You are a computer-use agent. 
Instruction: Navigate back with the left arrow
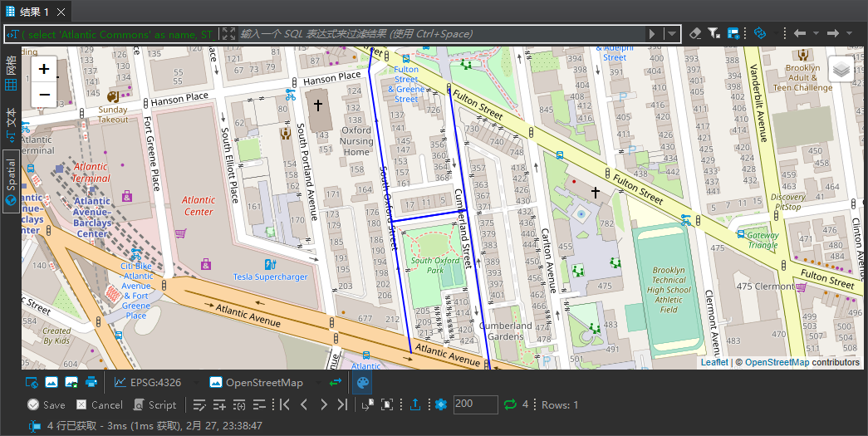[x=799, y=34]
